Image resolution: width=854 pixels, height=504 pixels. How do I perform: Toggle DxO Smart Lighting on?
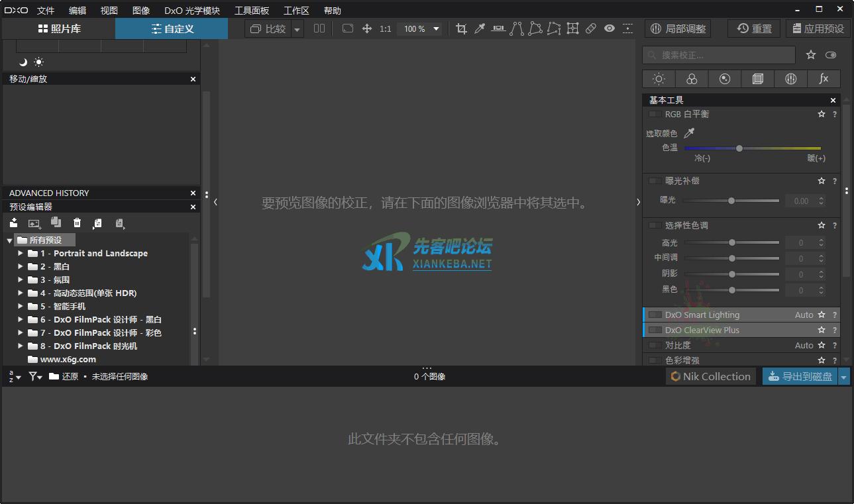tap(655, 315)
